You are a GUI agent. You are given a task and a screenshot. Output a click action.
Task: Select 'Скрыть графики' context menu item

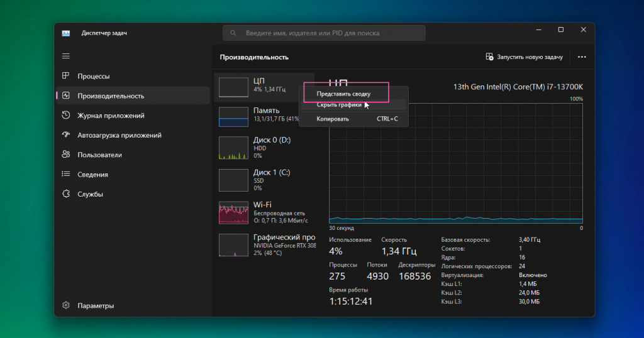point(339,105)
